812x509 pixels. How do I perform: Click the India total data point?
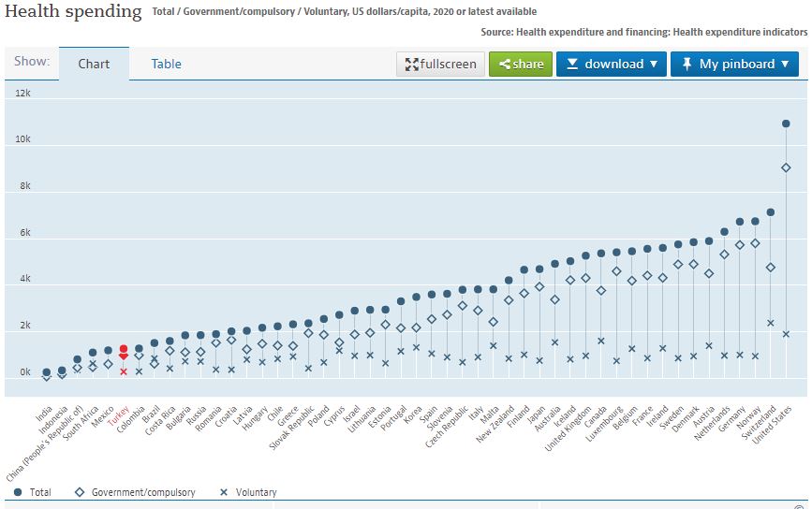tap(47, 372)
